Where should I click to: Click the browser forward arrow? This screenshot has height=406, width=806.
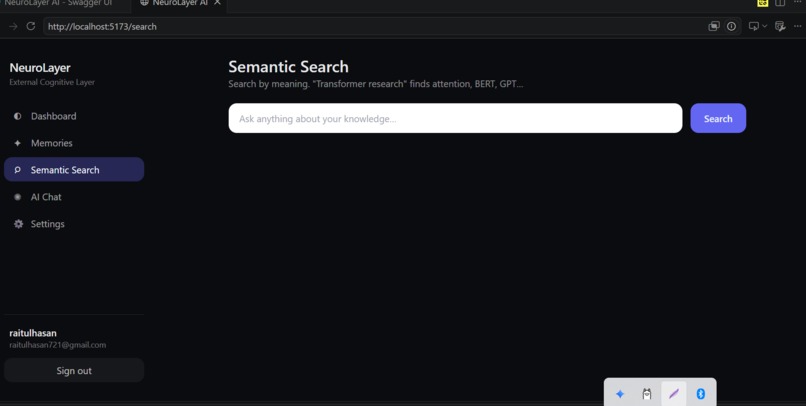pyautogui.click(x=13, y=26)
